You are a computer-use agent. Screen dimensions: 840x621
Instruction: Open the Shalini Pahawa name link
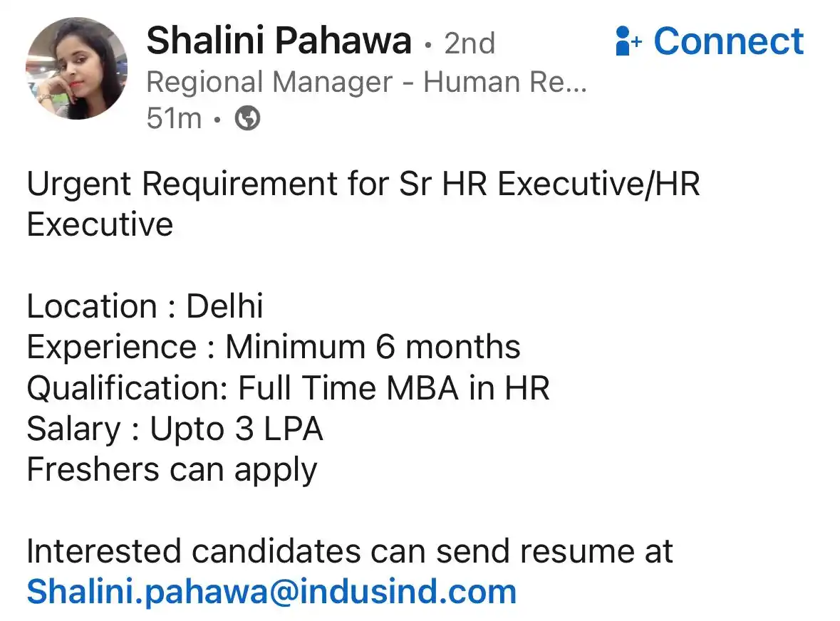click(279, 41)
